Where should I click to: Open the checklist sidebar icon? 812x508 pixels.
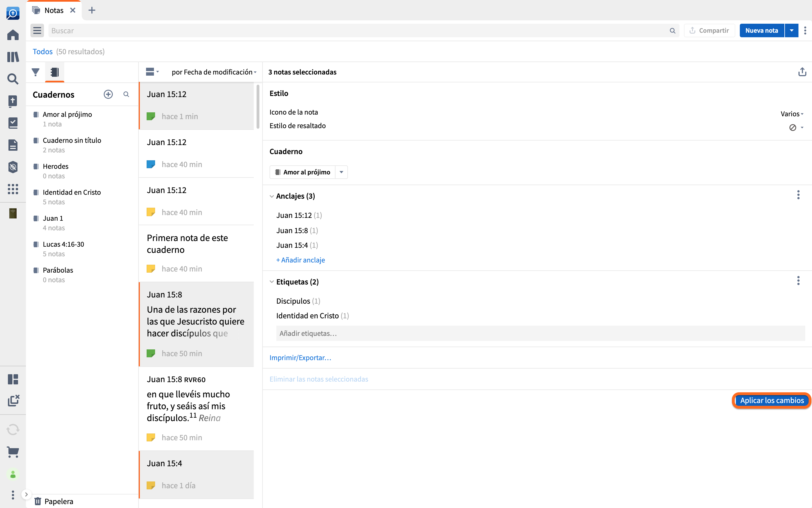pos(13,123)
